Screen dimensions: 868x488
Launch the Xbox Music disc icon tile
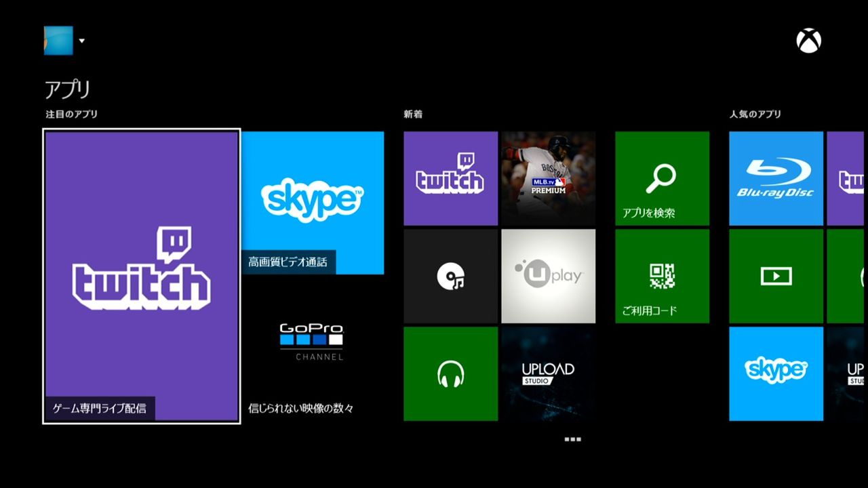point(450,275)
